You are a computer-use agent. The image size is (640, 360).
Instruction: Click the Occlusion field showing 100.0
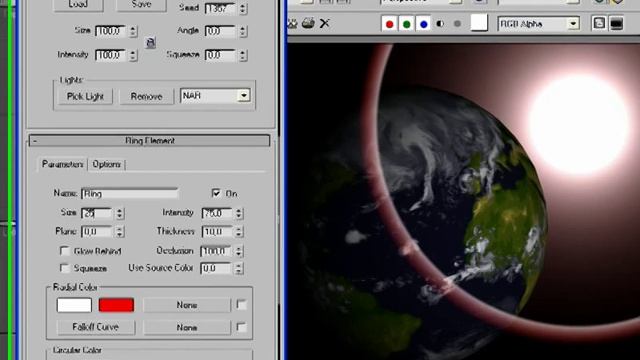(217, 251)
